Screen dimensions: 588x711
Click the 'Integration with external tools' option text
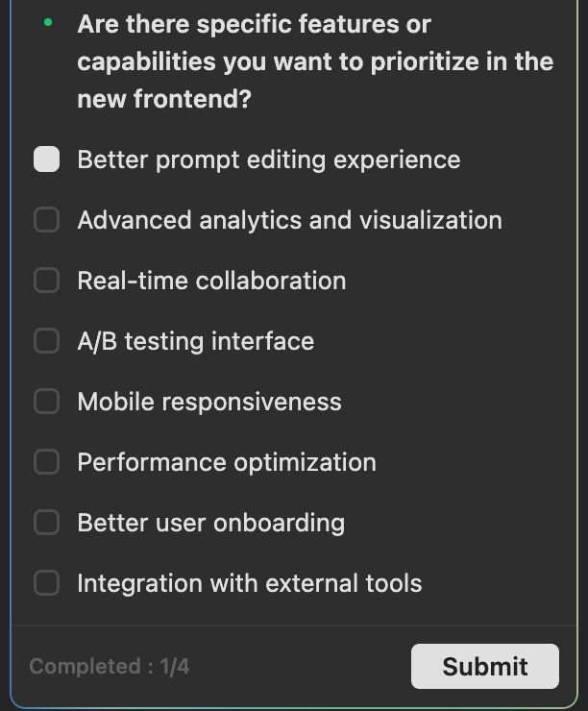249,583
